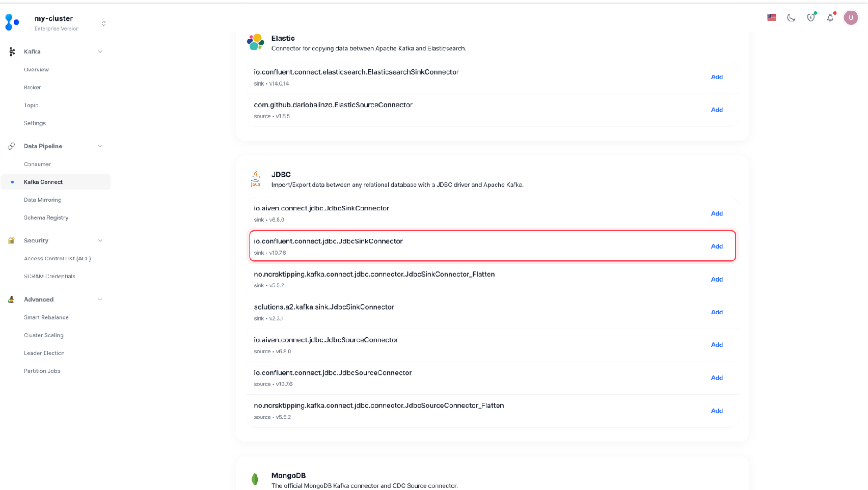Viewport: 868px width, 490px height.
Task: Collapse the Security sidebar section
Action: pos(100,240)
